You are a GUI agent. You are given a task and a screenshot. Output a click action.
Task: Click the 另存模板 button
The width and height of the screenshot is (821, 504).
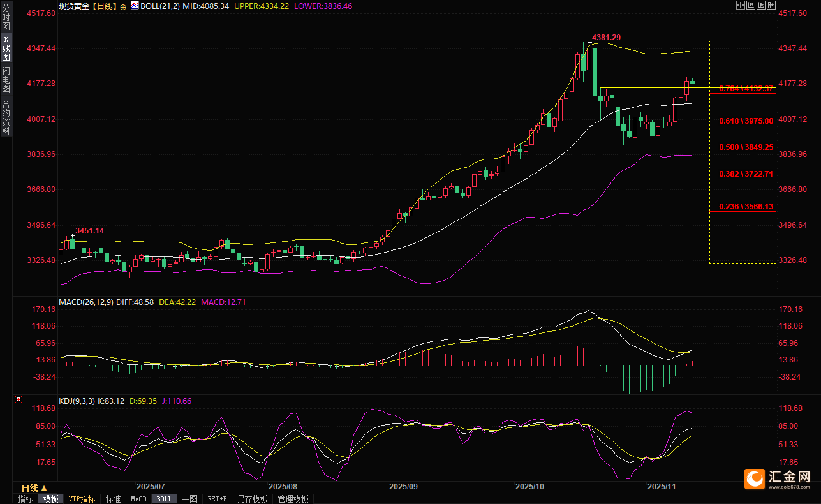(x=253, y=499)
